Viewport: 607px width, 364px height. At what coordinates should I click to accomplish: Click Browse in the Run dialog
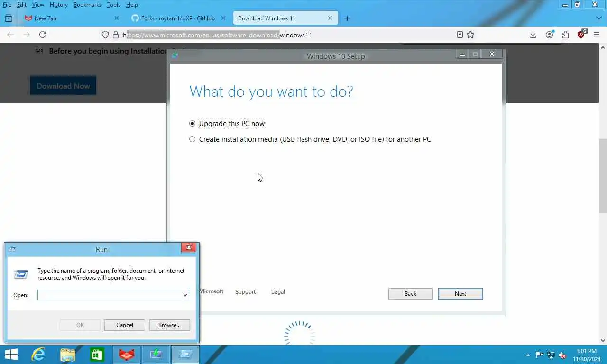pos(169,325)
